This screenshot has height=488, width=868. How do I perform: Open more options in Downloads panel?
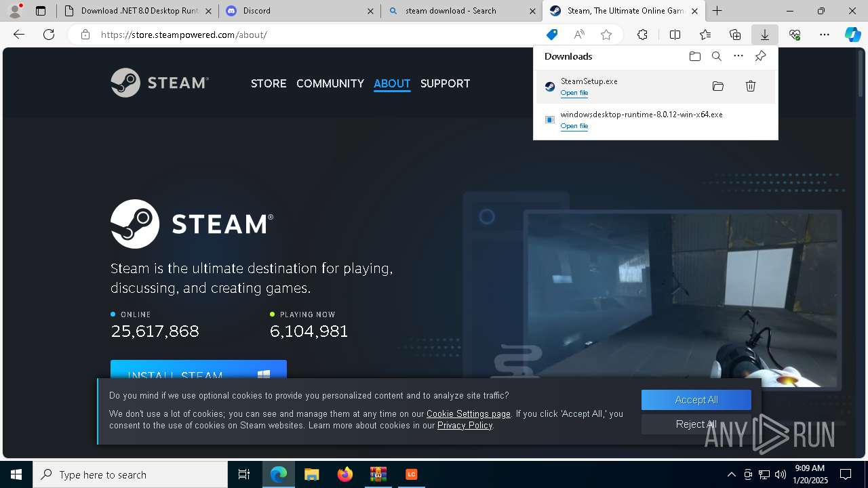point(738,56)
